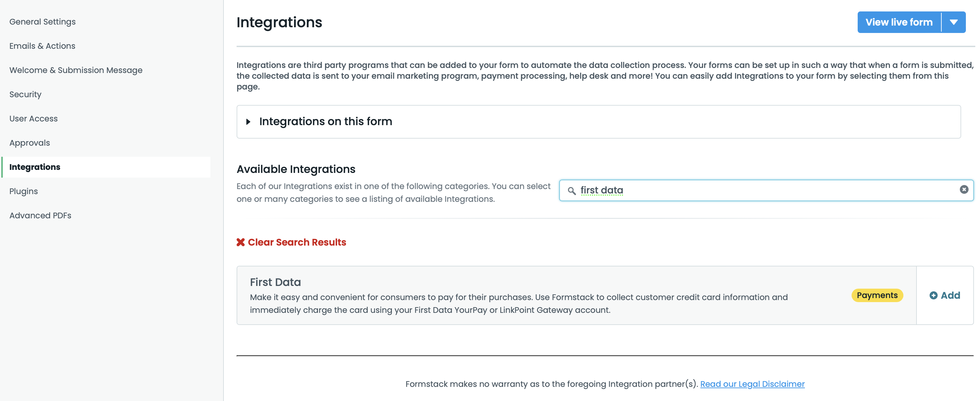Click the View live form button
This screenshot has height=401, width=980.
click(899, 22)
